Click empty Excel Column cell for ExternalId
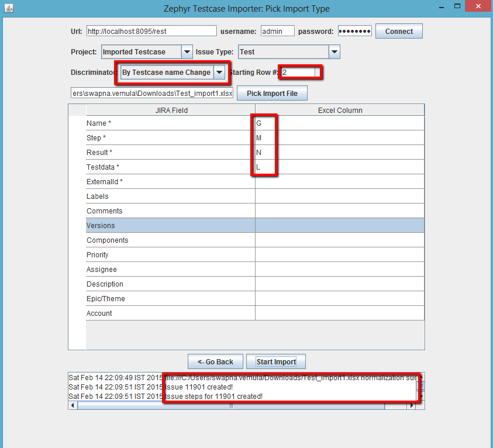Viewport: 493px width, 448px height. [340, 182]
